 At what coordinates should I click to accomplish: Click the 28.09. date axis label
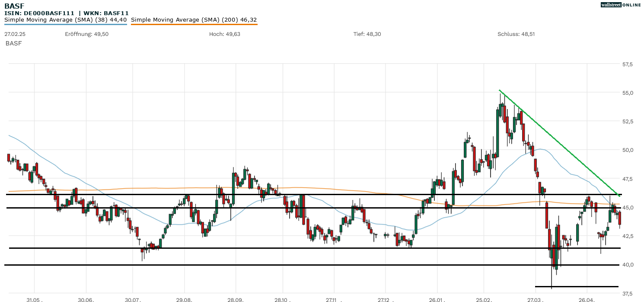click(x=236, y=299)
